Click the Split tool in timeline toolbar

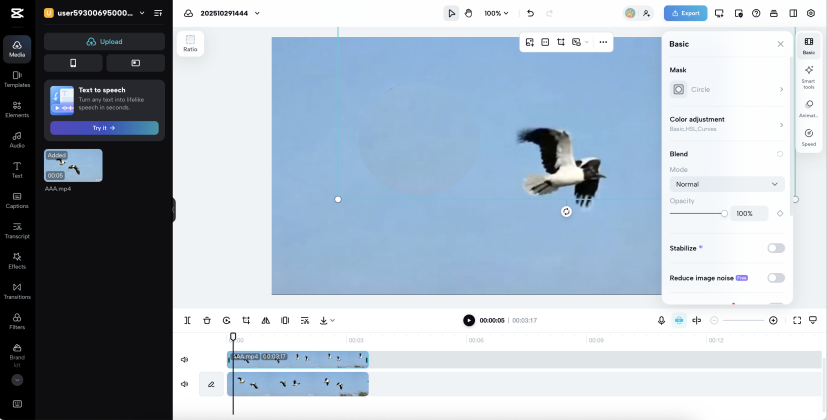(187, 320)
